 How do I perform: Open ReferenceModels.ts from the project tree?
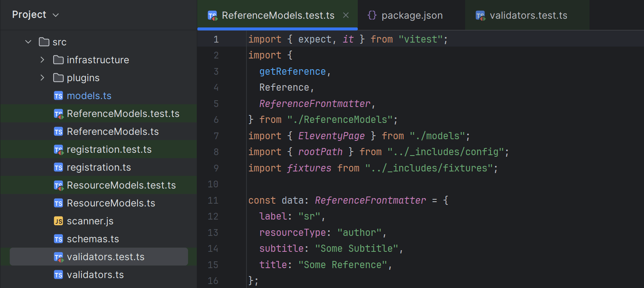click(x=113, y=132)
